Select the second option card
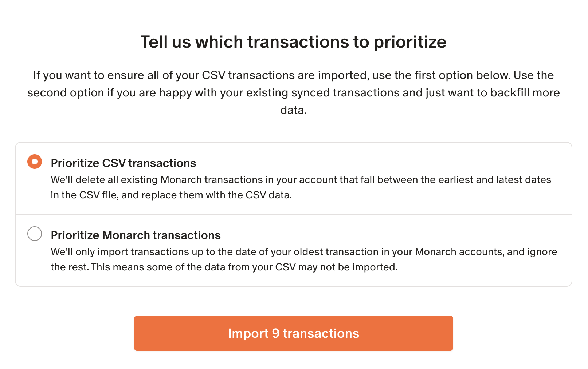Screen dimensions: 588x369 click(294, 250)
